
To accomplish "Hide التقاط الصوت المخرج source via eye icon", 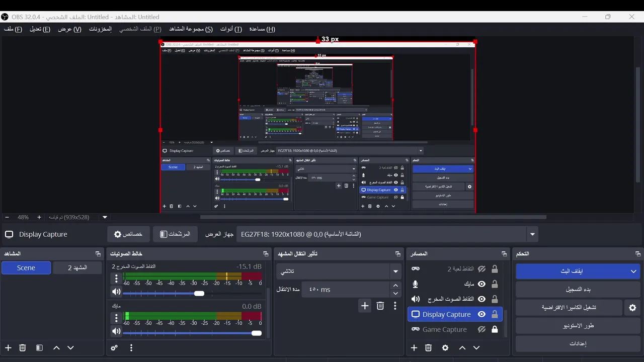I will 481,299.
